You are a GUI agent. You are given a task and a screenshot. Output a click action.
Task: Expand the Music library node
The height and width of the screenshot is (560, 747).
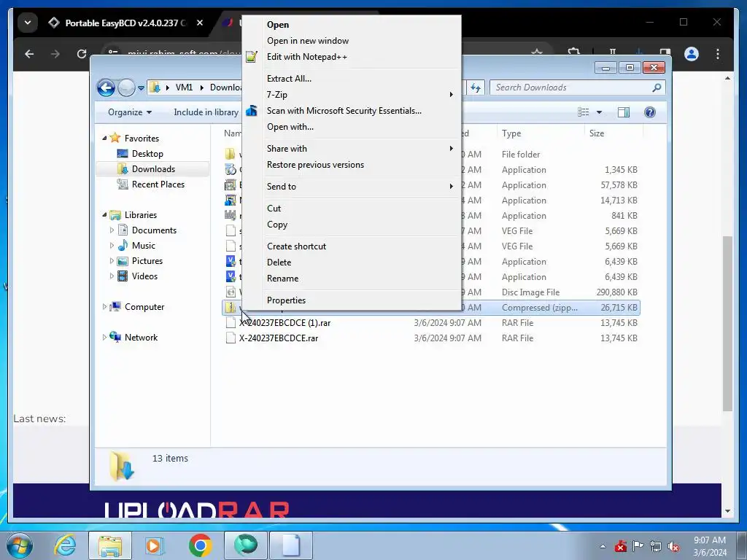tap(112, 246)
